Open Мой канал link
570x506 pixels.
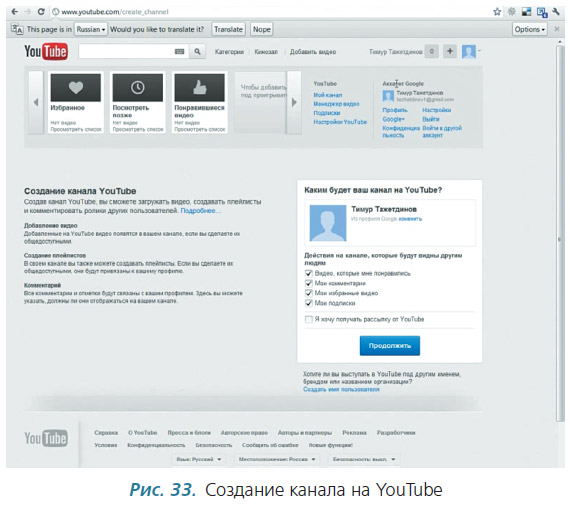(x=328, y=95)
